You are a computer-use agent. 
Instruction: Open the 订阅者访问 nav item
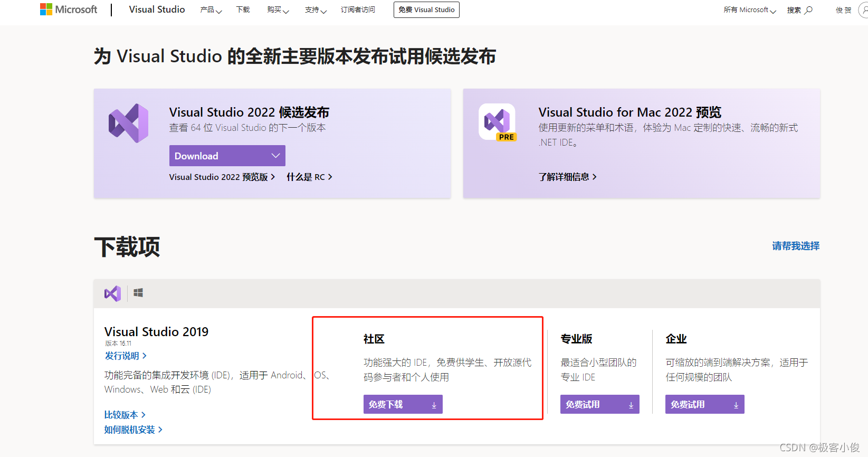pyautogui.click(x=358, y=10)
